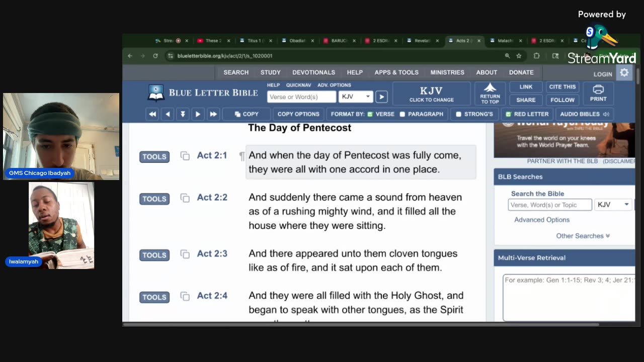Jump forward a book (double right arrow)
Screen dimensions: 644x362
pos(213,114)
